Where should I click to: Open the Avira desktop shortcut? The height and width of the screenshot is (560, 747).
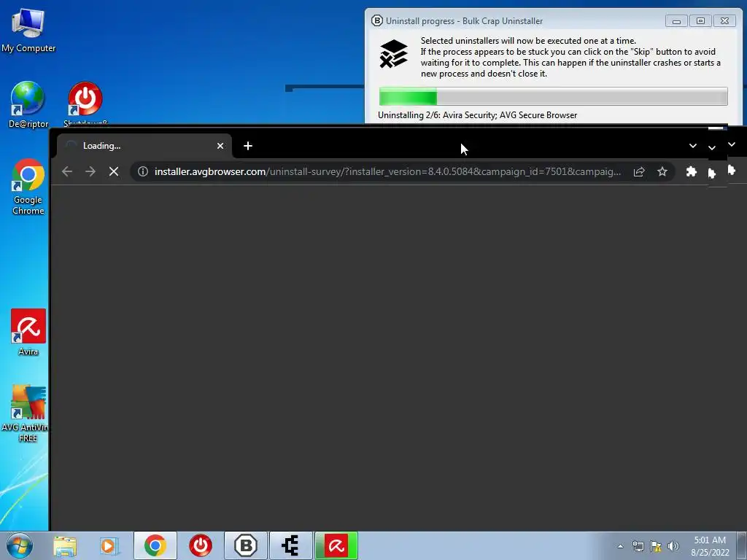[x=28, y=332]
